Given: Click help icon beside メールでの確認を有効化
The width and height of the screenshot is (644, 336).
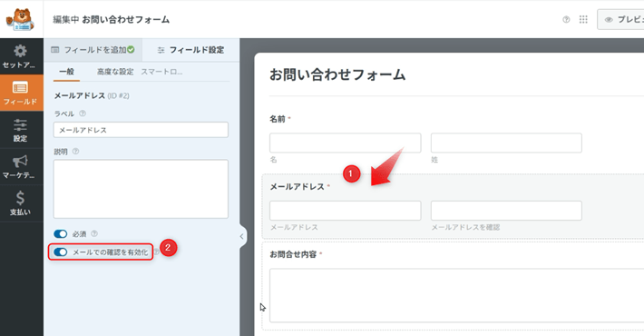Looking at the screenshot, I should [157, 252].
